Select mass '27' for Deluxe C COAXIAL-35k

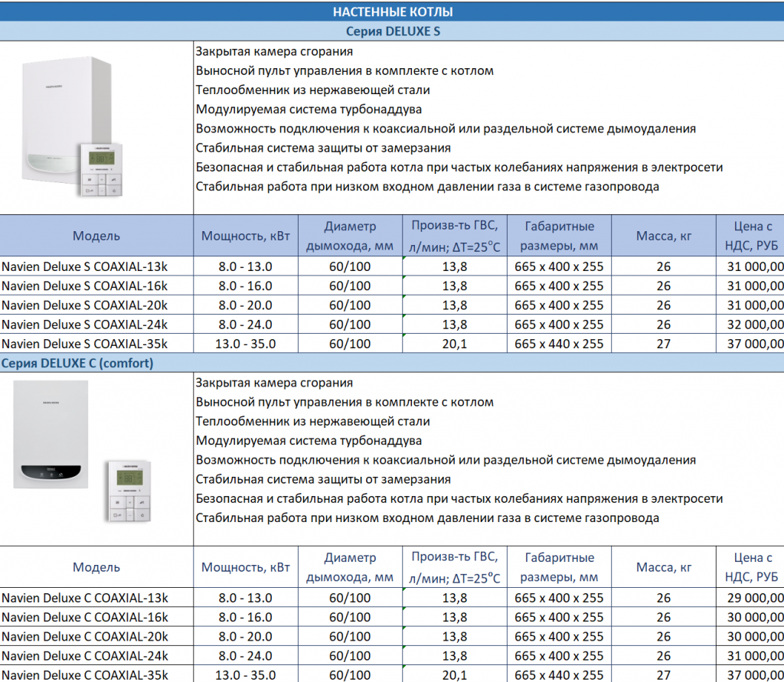[664, 674]
